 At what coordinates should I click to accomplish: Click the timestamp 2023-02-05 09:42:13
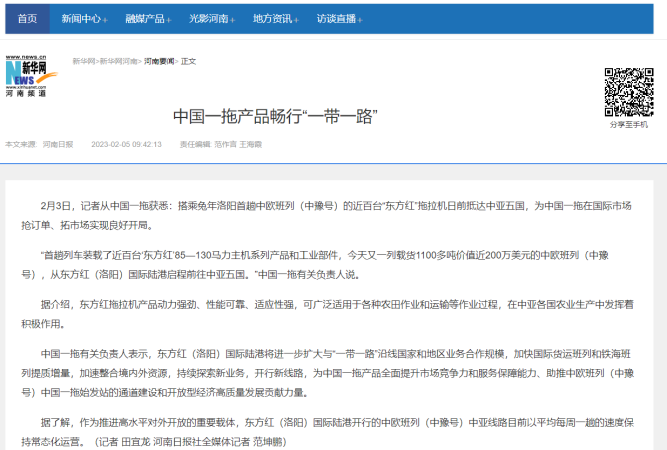coord(126,145)
